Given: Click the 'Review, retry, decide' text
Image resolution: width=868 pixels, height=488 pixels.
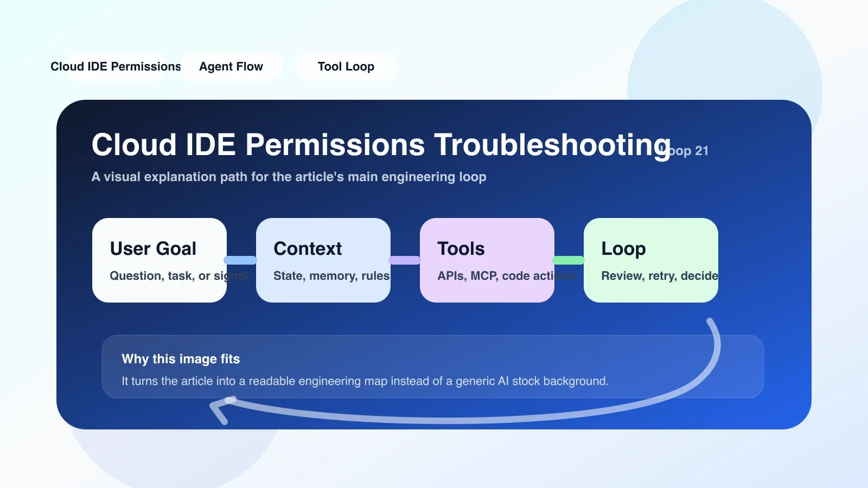Looking at the screenshot, I should pos(660,276).
